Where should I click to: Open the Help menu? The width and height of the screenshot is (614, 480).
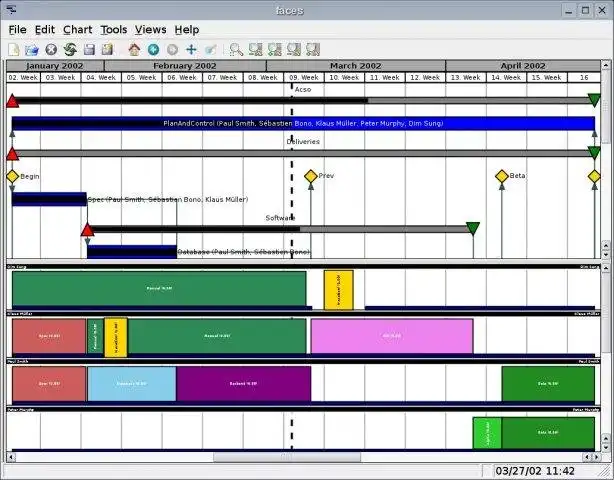[187, 30]
